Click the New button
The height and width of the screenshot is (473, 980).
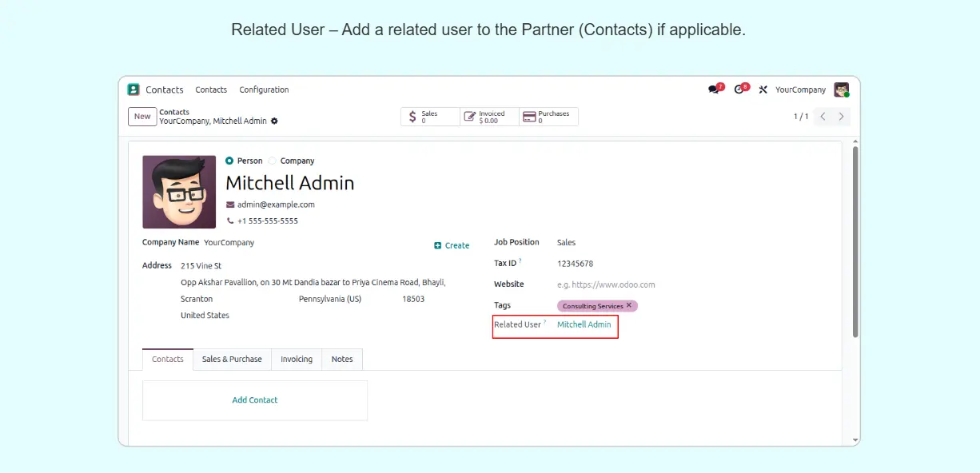point(142,117)
